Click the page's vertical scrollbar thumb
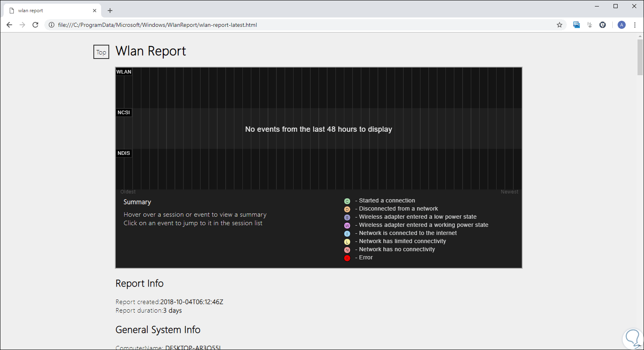Image resolution: width=644 pixels, height=350 pixels. tap(640, 57)
